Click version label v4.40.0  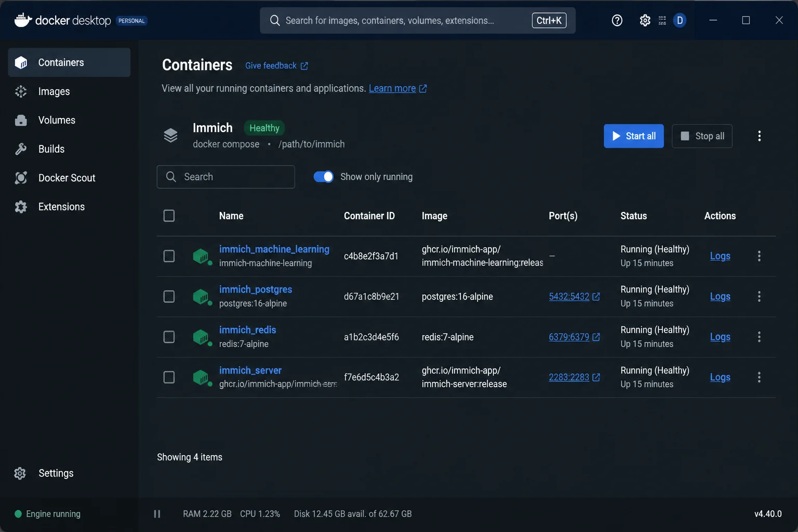pyautogui.click(x=768, y=514)
